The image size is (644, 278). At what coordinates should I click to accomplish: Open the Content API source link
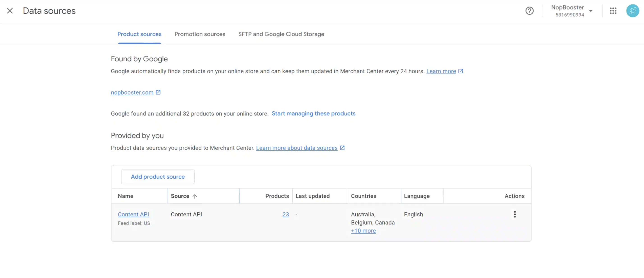click(x=133, y=214)
